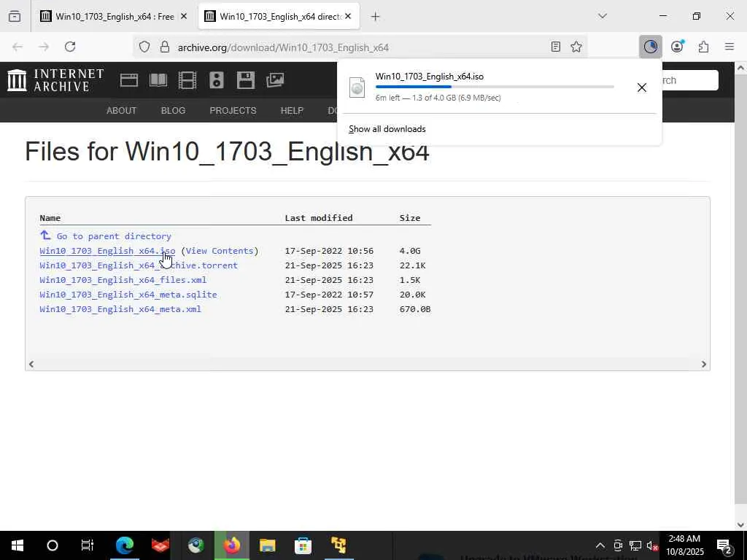Click the Internet Archive logo

55,80
